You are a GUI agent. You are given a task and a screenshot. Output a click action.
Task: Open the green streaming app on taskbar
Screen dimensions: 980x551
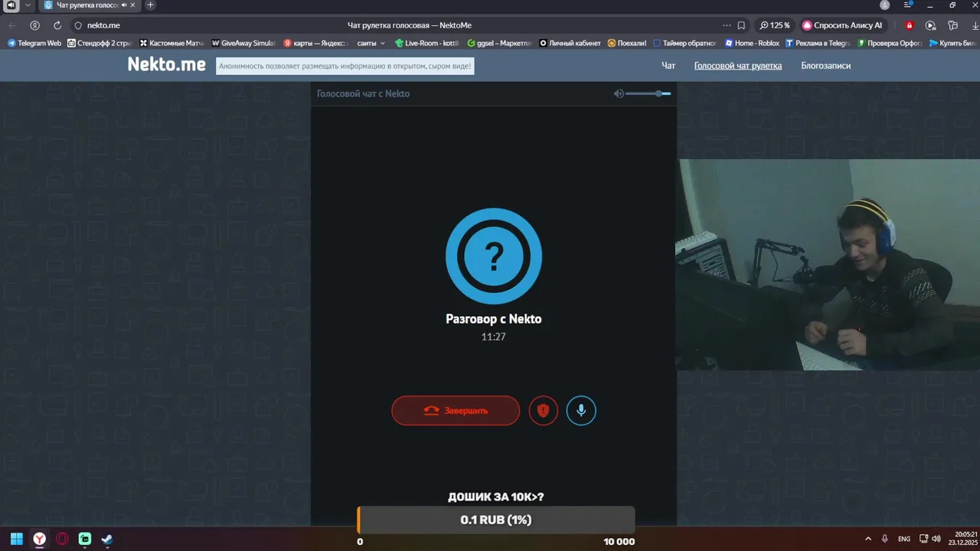[85, 539]
